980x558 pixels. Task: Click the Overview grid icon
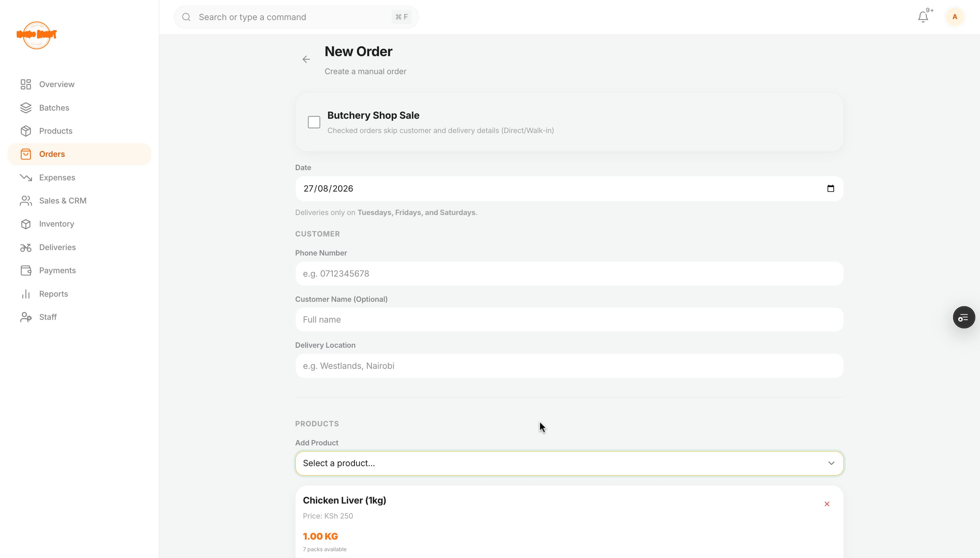(26, 84)
